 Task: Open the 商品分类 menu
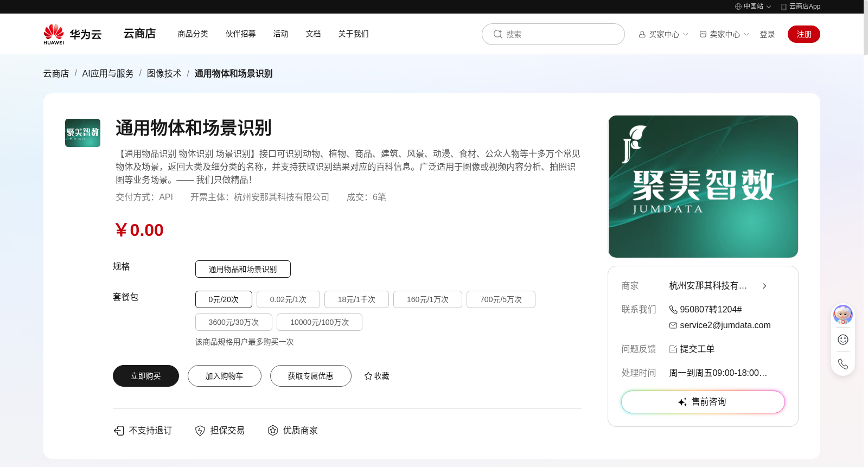(193, 34)
